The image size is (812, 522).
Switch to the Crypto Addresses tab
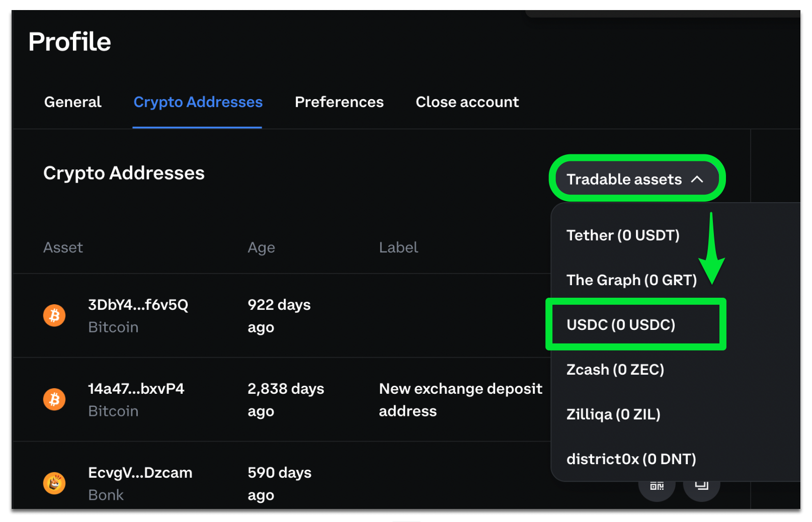point(198,102)
